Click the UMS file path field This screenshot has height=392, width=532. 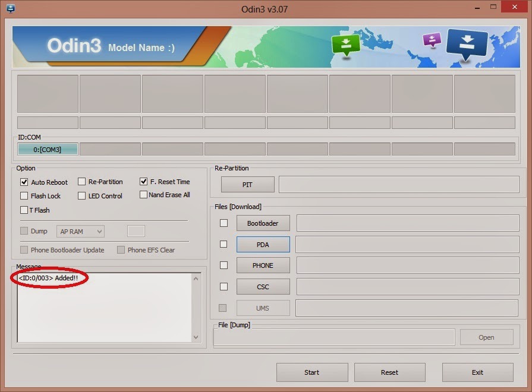tap(407, 308)
